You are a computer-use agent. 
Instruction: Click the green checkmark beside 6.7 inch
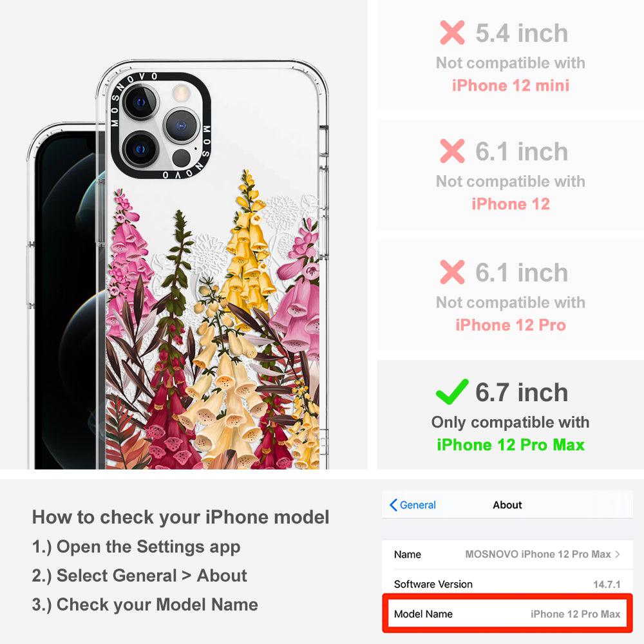coord(452,392)
